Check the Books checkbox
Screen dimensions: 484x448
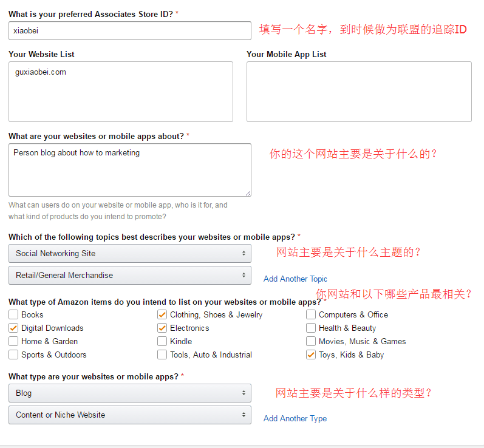pyautogui.click(x=13, y=314)
